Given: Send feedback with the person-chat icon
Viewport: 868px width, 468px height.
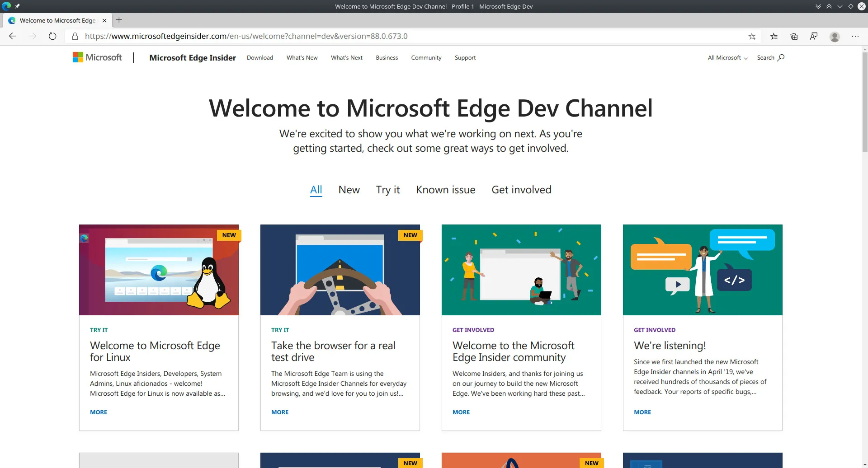Looking at the screenshot, I should coord(814,36).
